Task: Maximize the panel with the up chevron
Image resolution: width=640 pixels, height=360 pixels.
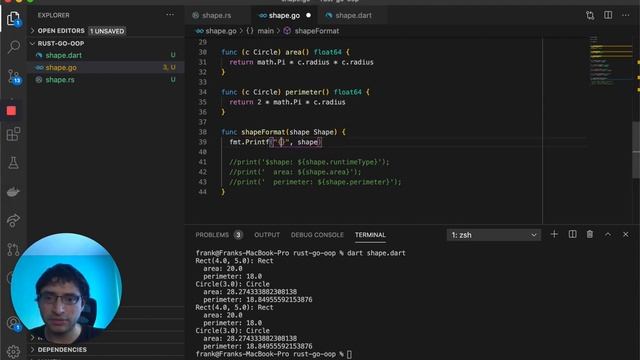Action: 608,234
